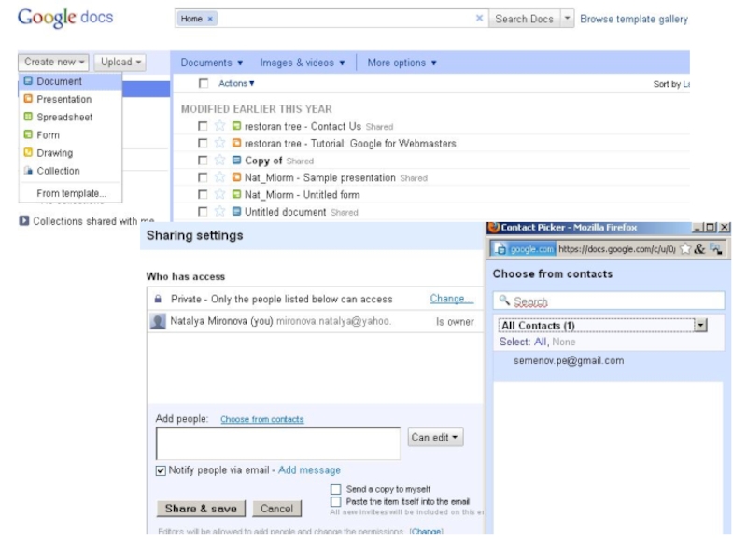
Task: Check the 'Untitled document' row checkbox
Action: coord(203,212)
